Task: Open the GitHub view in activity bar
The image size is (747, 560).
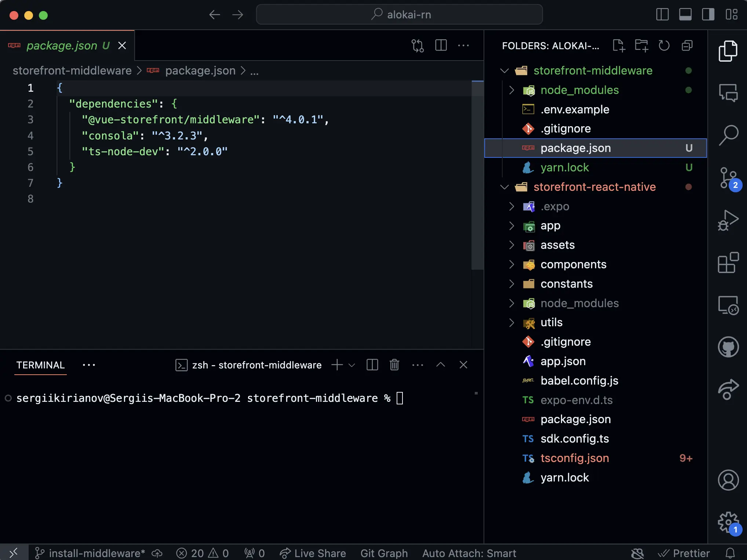Action: click(728, 347)
